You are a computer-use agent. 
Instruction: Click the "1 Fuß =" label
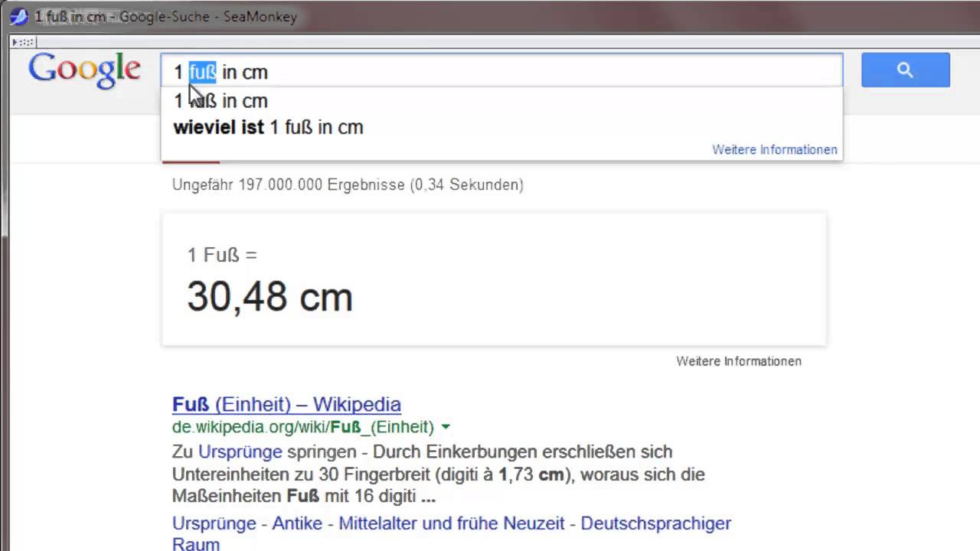point(223,255)
